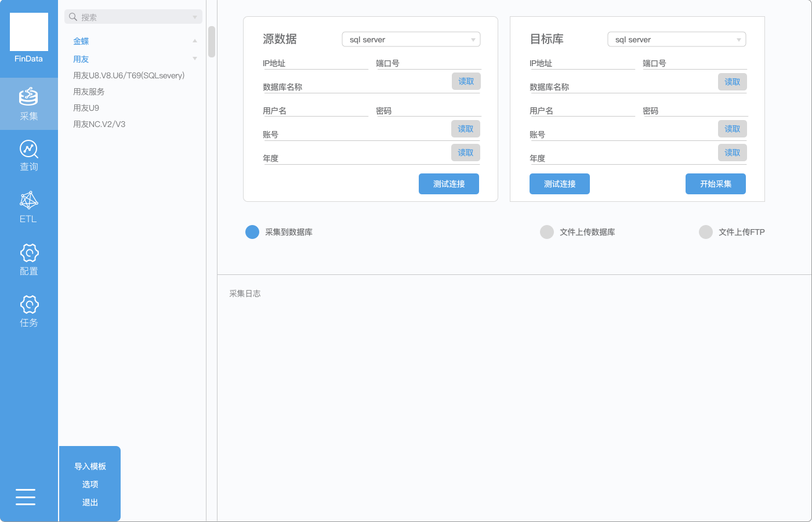Select 导入模板 from the bottom menu
This screenshot has width=812, height=522.
coord(89,466)
